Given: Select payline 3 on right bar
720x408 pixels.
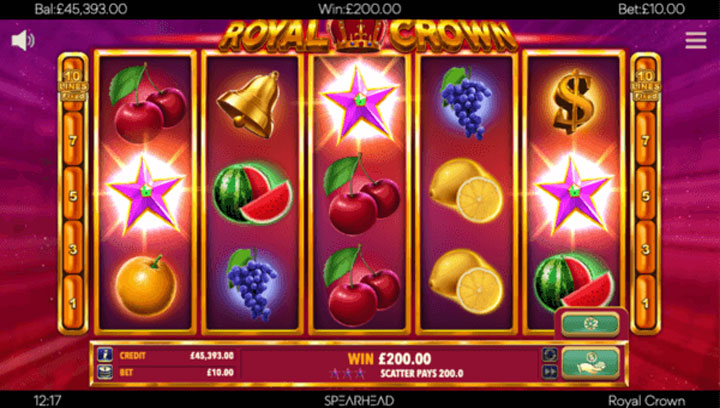Looking at the screenshot, I should pos(646,249).
